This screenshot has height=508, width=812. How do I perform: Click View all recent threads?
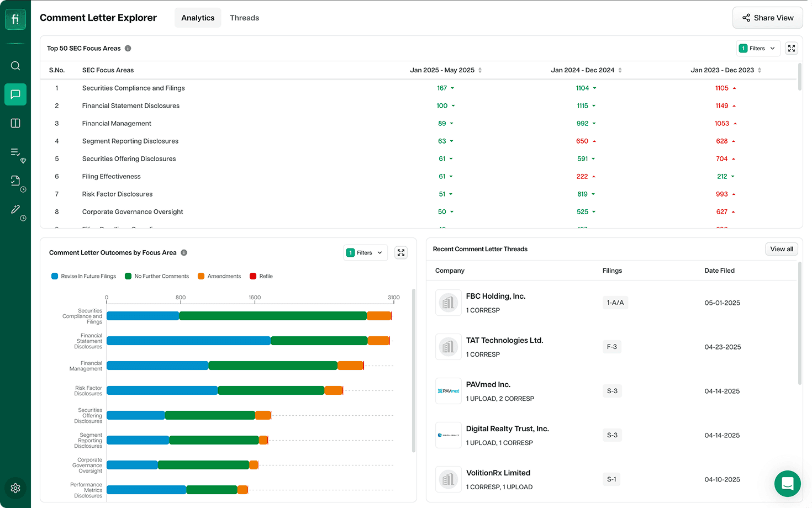(x=782, y=249)
